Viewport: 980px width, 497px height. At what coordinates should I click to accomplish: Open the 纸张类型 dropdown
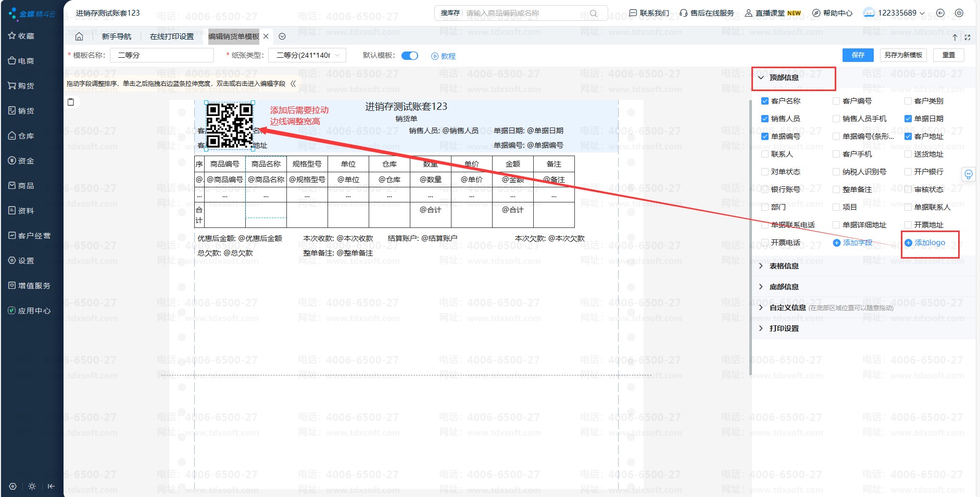point(307,55)
